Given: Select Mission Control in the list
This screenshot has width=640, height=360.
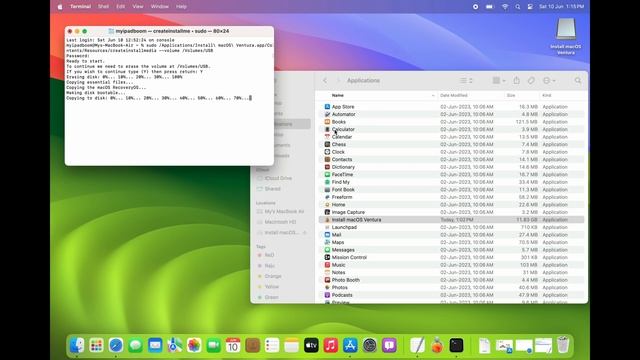Looking at the screenshot, I should click(451, 258).
